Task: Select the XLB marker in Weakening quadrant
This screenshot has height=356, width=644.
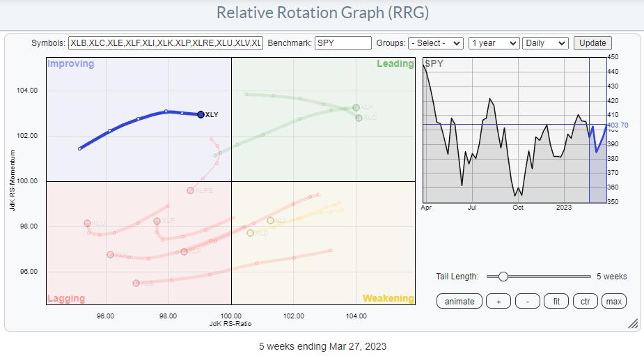Action: 250,233
